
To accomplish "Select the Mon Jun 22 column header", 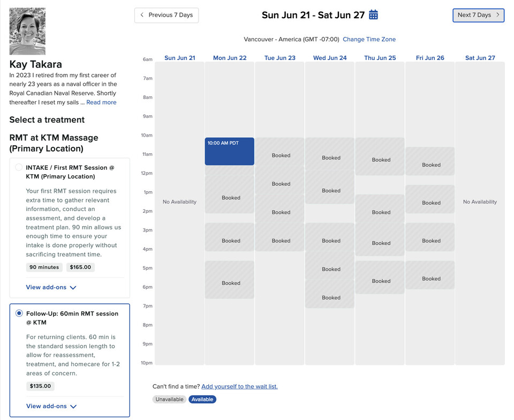I will click(230, 58).
